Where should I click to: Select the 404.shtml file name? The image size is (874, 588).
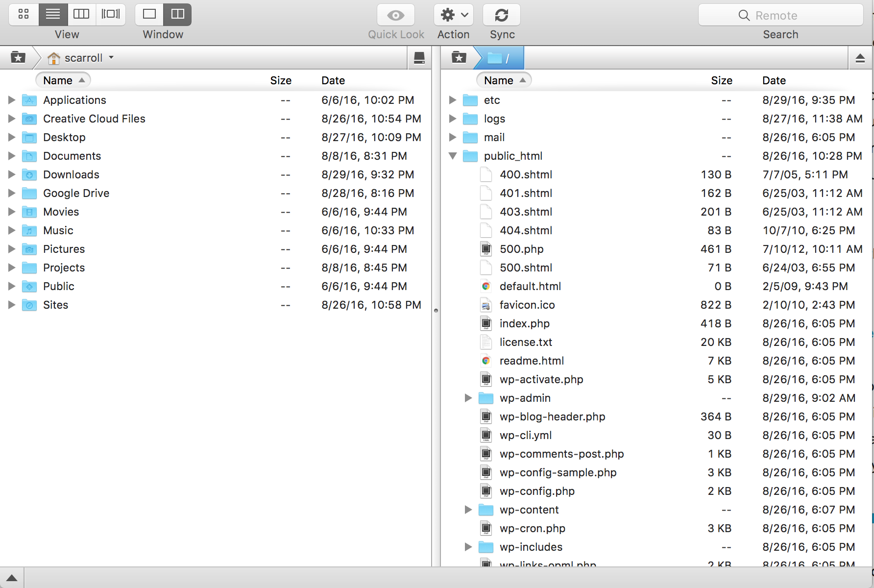click(x=526, y=230)
